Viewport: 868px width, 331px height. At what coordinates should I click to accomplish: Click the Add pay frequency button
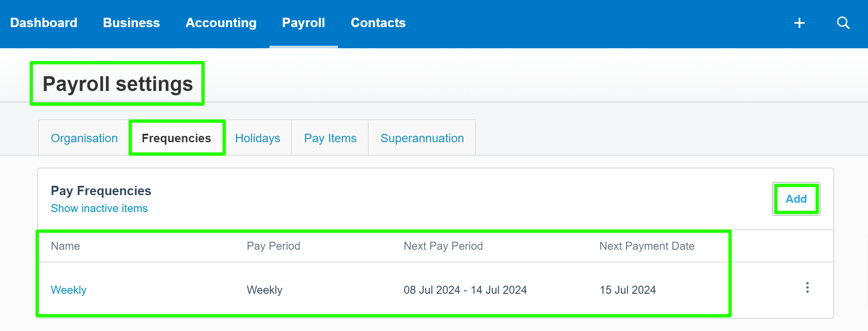(x=796, y=199)
